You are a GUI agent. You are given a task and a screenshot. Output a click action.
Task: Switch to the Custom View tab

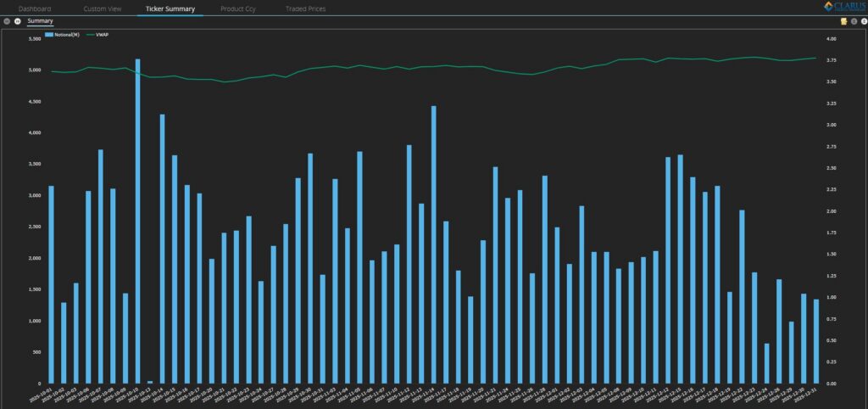tap(103, 8)
